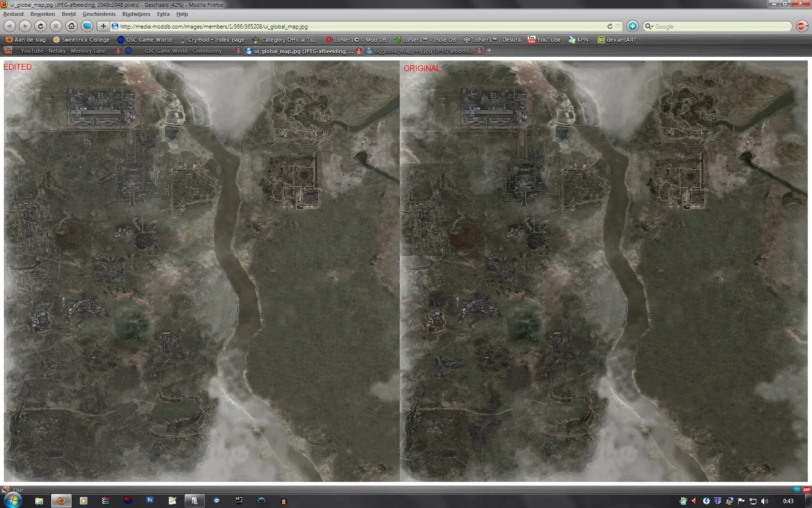The image size is (812, 508).
Task: Click the Adblock Plus icon in status bar
Action: coord(806,490)
